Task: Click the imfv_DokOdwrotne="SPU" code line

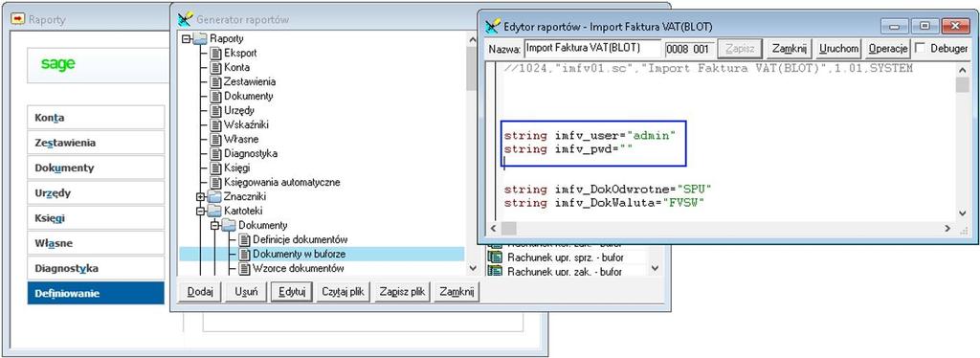Action: [x=608, y=189]
